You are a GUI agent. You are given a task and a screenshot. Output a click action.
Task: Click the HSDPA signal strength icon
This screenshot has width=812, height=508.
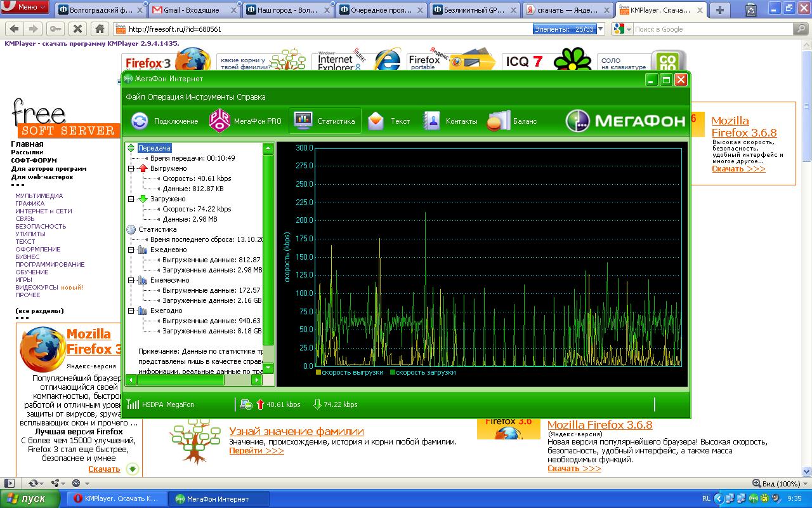(133, 404)
